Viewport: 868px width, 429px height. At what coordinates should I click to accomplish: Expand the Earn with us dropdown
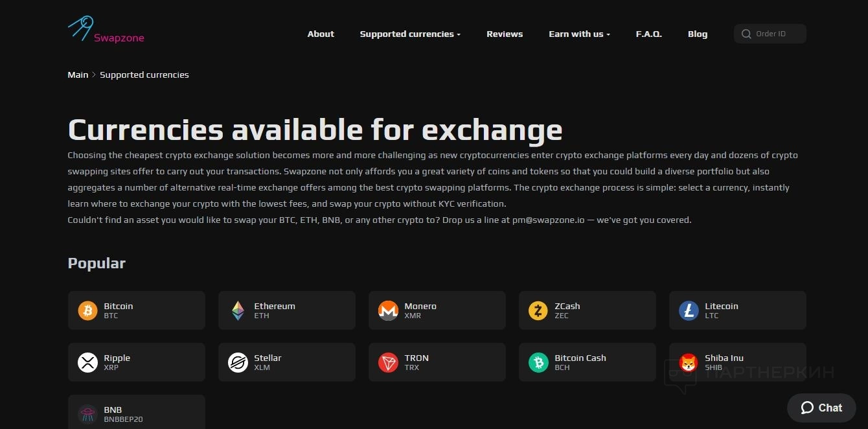(x=579, y=34)
